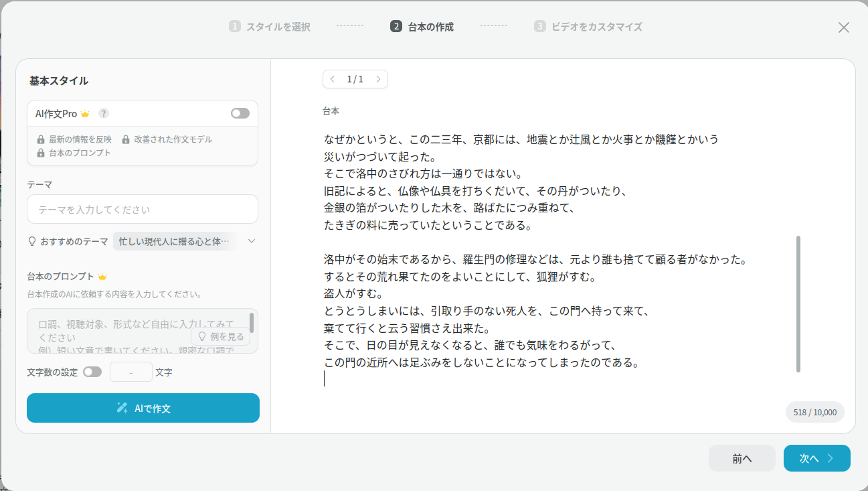
Task: Go to the previous script page arrow
Action: pos(333,79)
